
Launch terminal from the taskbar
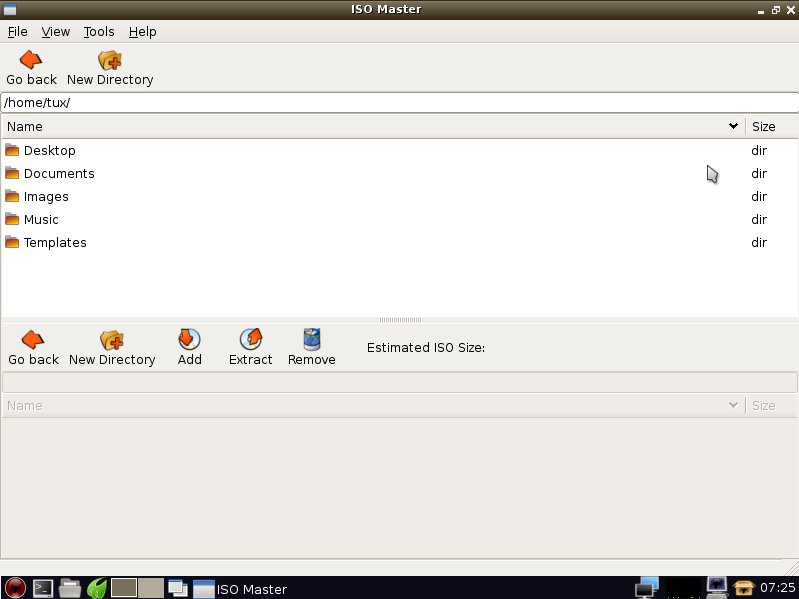click(43, 589)
